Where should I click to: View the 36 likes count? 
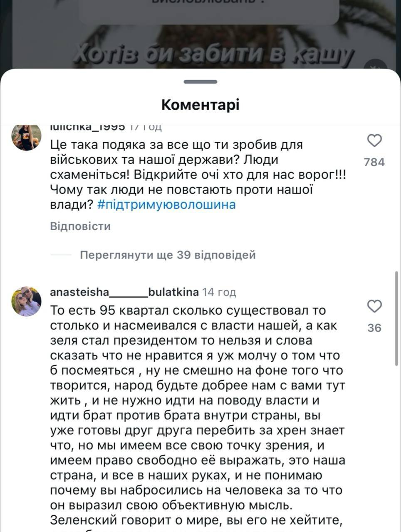pyautogui.click(x=374, y=328)
